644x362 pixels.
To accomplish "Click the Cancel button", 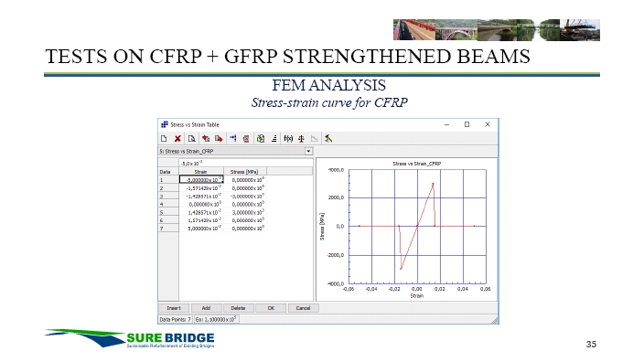I will pos(303,308).
